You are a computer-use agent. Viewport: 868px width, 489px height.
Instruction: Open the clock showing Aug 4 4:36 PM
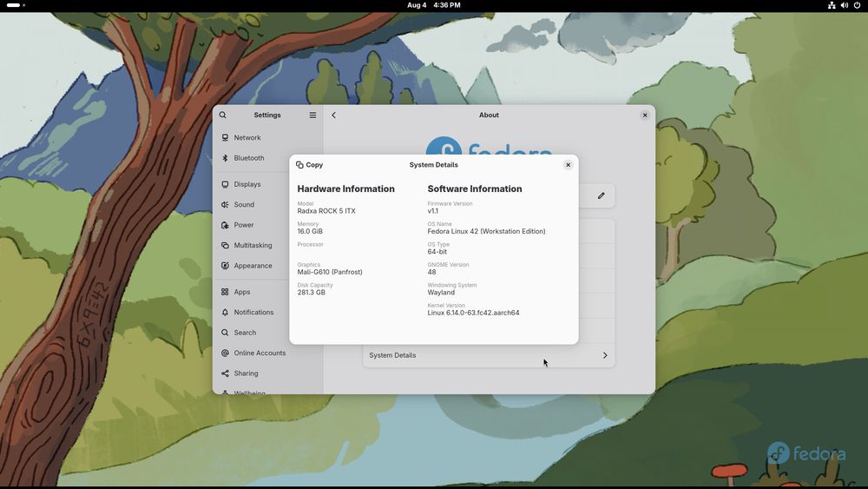pyautogui.click(x=433, y=5)
